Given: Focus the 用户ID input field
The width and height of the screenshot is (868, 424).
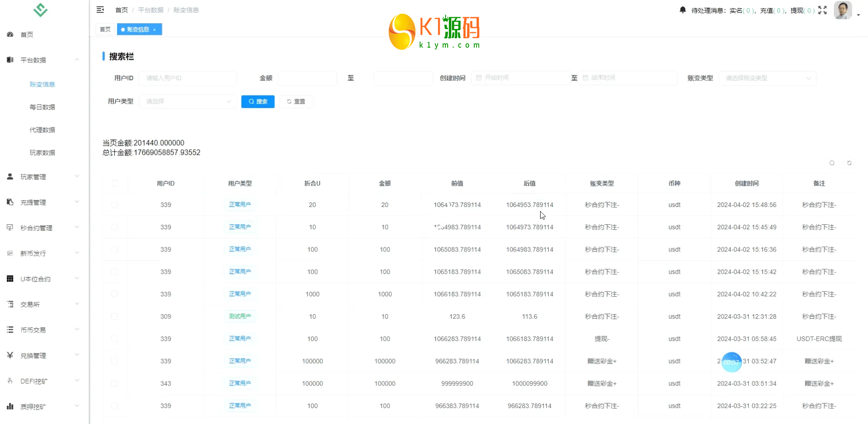Looking at the screenshot, I should pyautogui.click(x=188, y=78).
